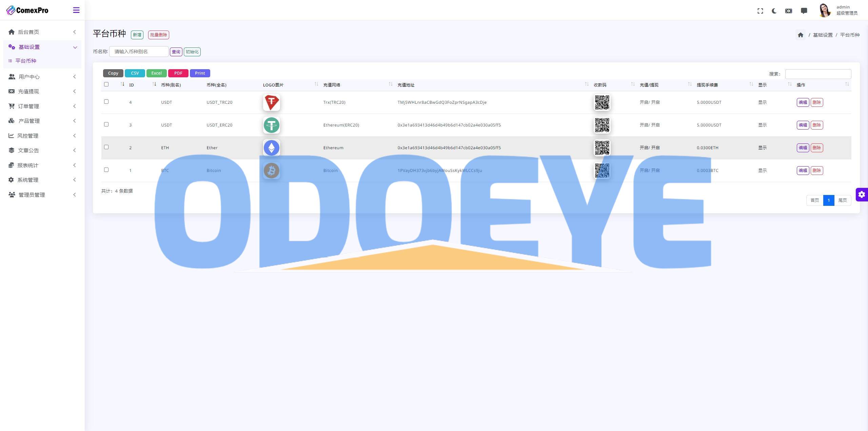This screenshot has height=431, width=868.
Task: Click the 币名称 search input field
Action: pos(139,52)
